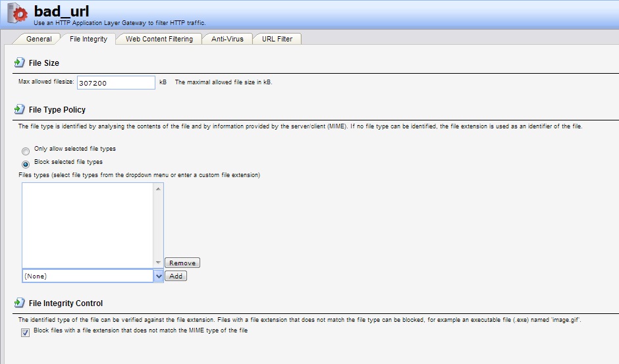This screenshot has width=619, height=364.
Task: Click the 'File Type Policy' heading text
Action: [57, 110]
